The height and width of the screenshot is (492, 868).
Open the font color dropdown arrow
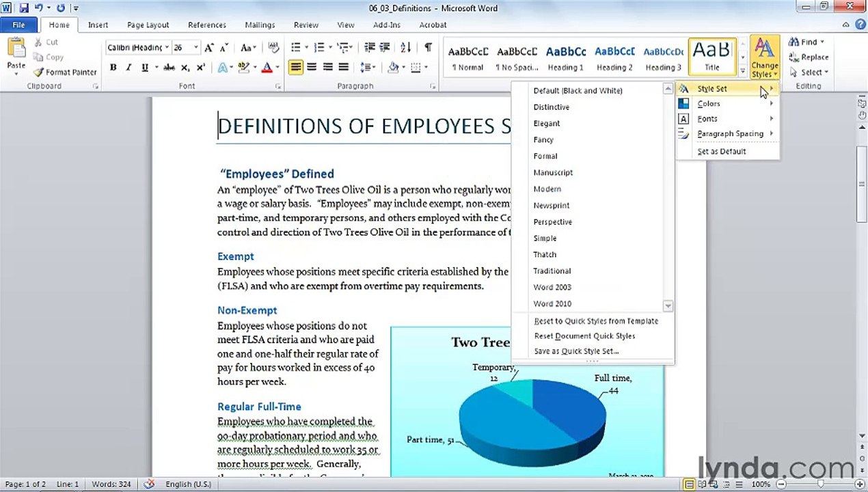(277, 68)
